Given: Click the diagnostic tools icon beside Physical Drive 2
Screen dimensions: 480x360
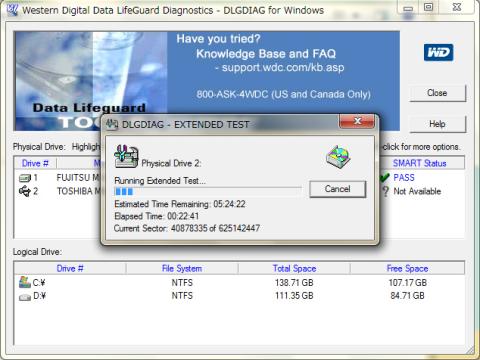Looking at the screenshot, I should point(126,156).
